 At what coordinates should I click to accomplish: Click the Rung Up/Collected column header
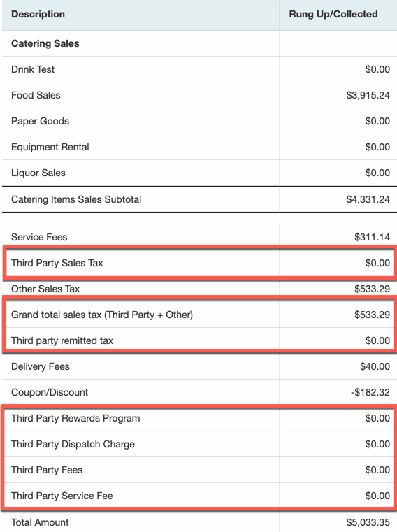pyautogui.click(x=333, y=14)
